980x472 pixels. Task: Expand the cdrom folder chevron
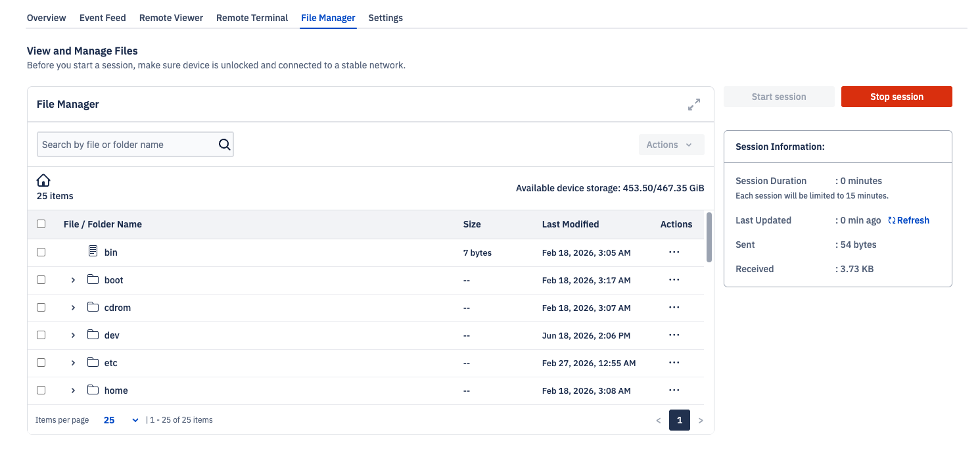(73, 308)
